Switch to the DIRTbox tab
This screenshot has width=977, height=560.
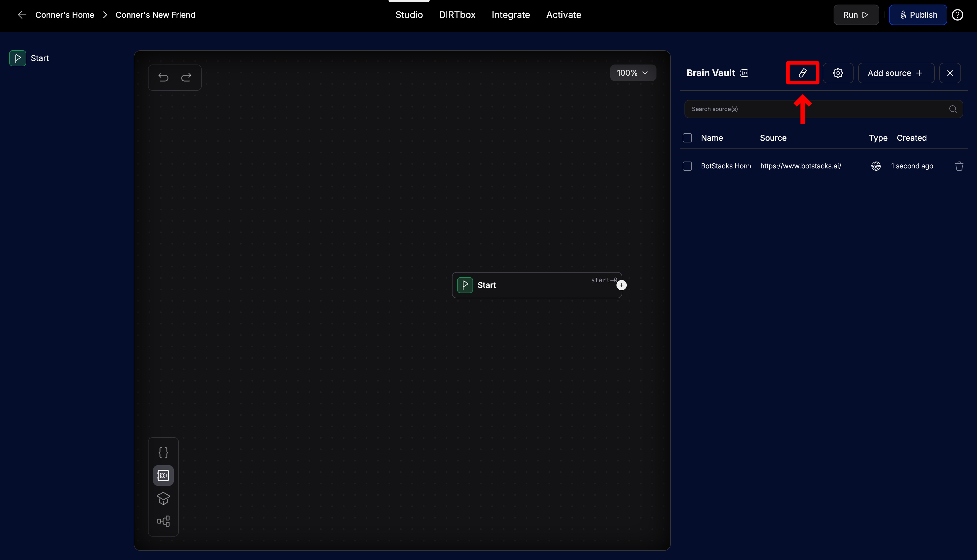click(x=457, y=15)
